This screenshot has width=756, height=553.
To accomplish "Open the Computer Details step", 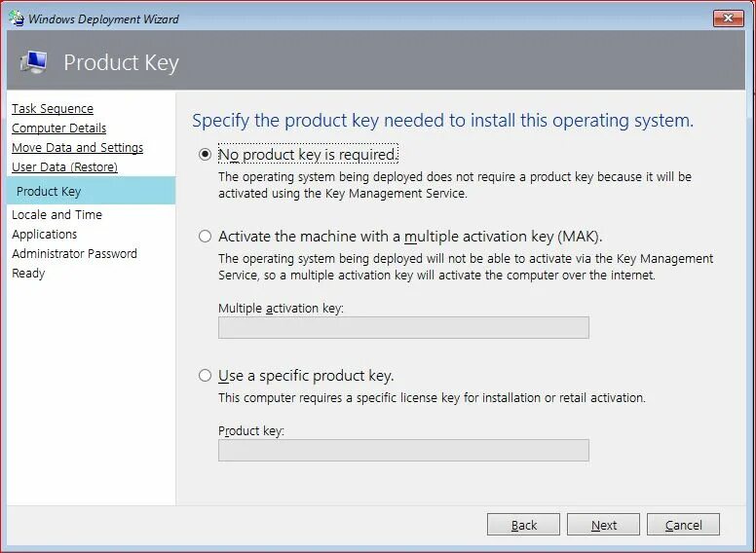I will [x=58, y=129].
